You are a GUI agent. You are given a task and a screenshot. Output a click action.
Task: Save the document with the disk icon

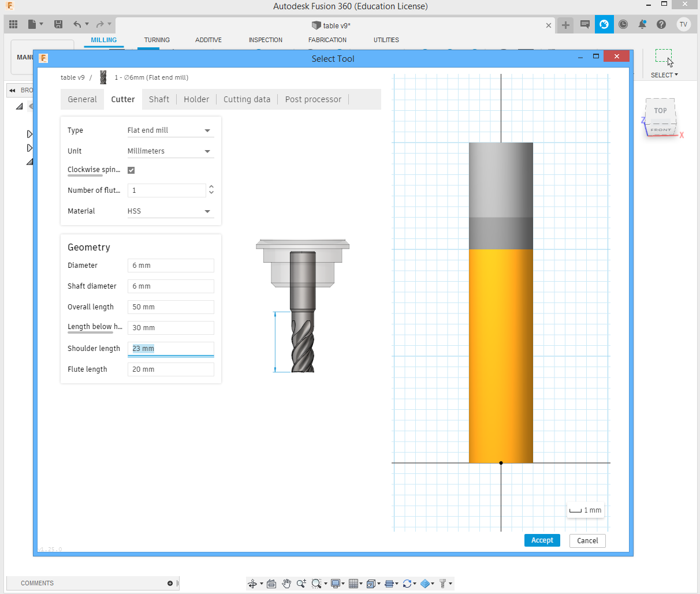pos(58,24)
